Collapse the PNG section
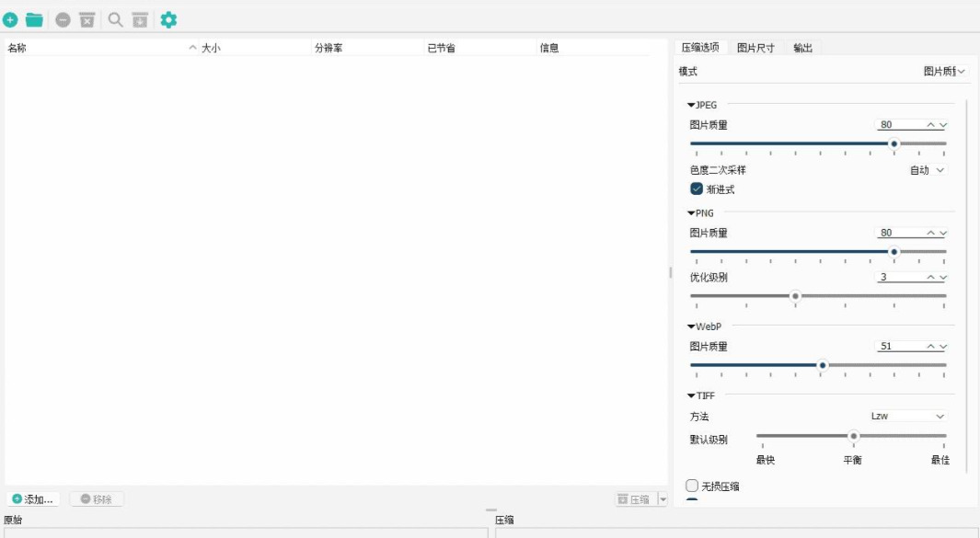This screenshot has width=980, height=538. [691, 213]
